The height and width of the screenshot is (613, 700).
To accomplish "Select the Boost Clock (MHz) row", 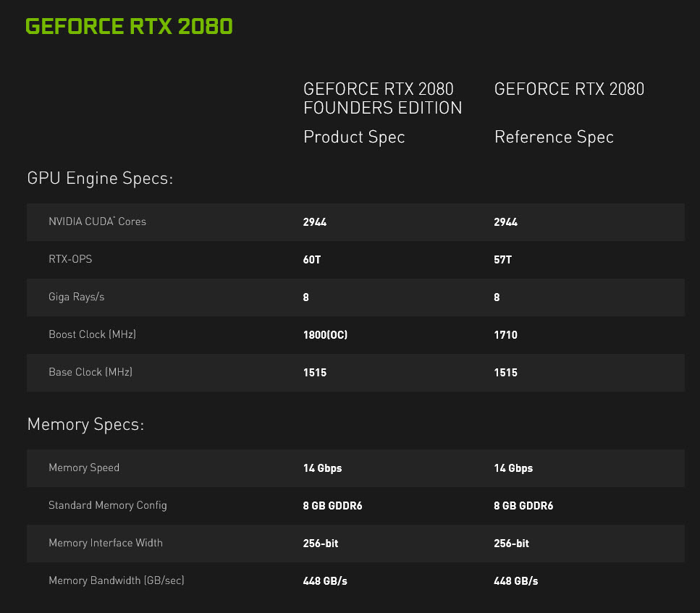I will click(92, 334).
